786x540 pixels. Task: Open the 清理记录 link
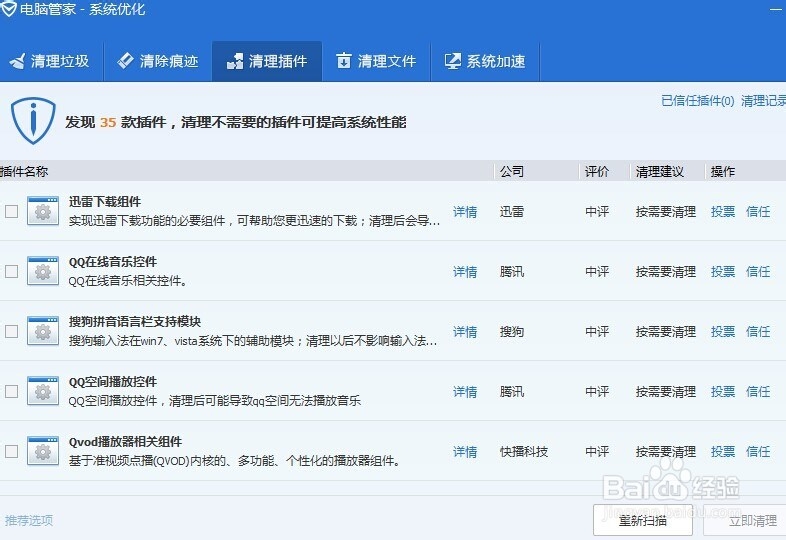763,101
